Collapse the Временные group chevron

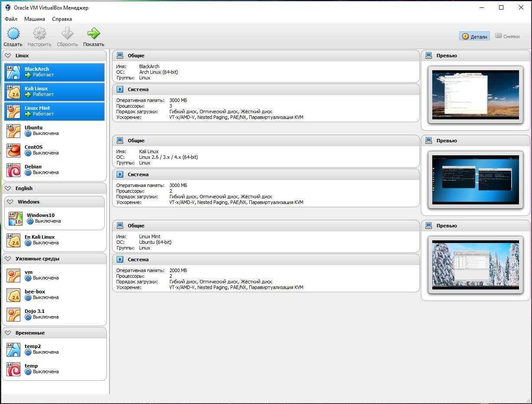pos(8,333)
